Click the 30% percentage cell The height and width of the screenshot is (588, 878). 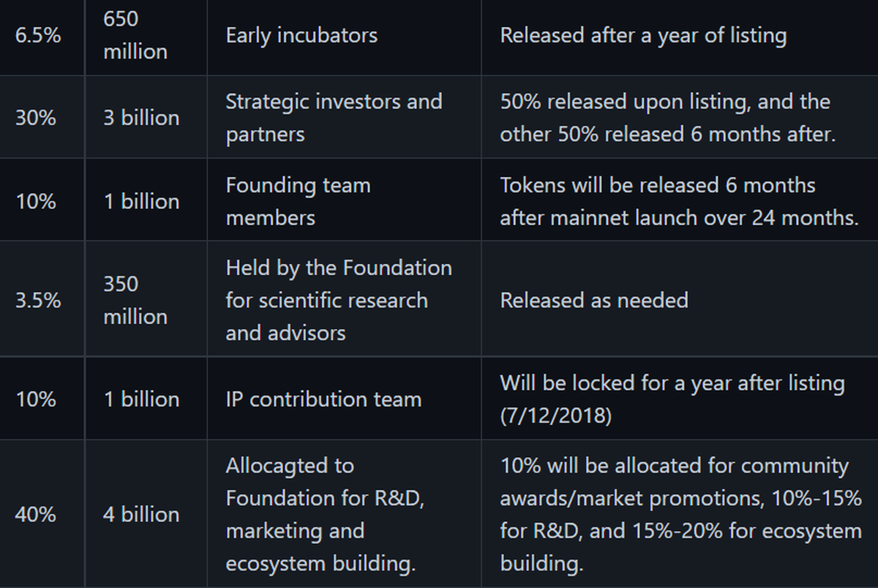coord(36,118)
